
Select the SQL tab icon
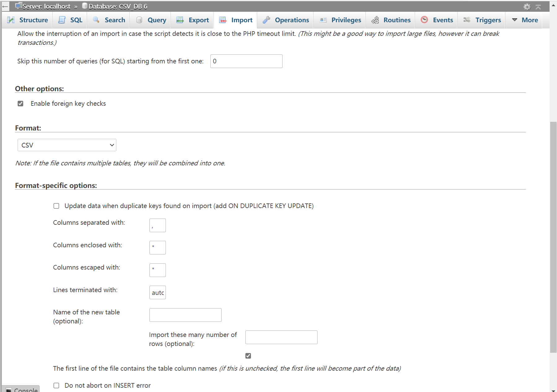pos(62,20)
